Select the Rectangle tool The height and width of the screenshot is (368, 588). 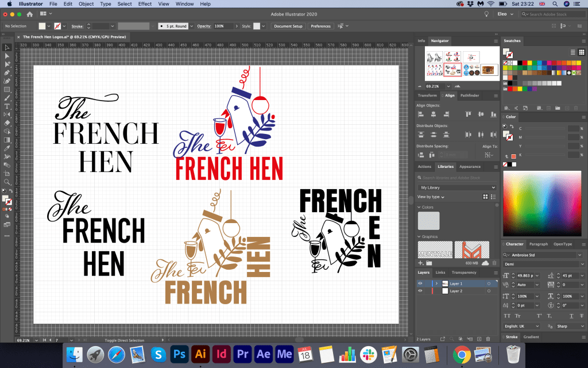[7, 90]
